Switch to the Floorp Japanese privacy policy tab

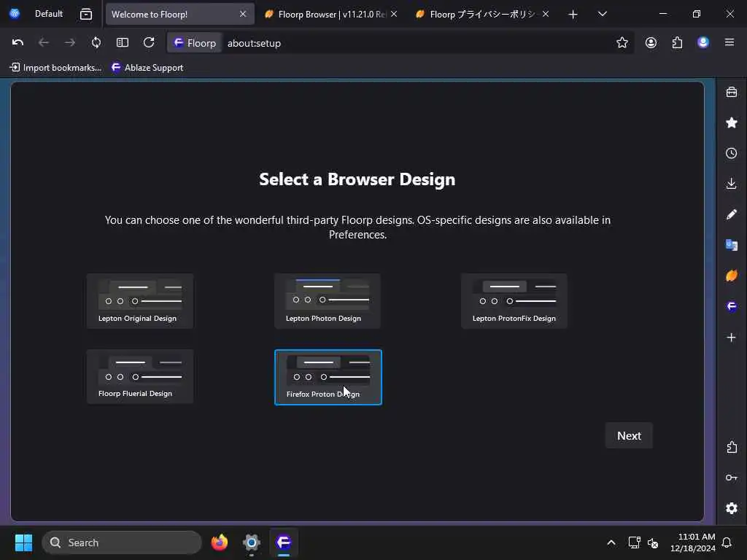[x=482, y=15]
